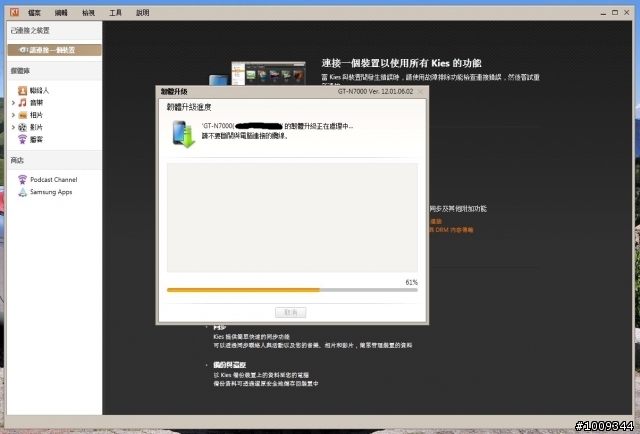
Task: Click the GT-N7000 Ver. 12.01.06.02 title text
Action: (375, 91)
